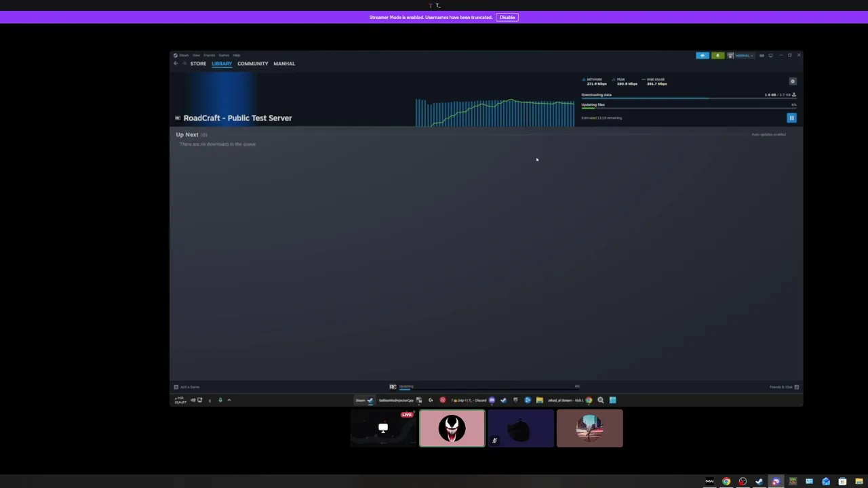Open the red circular app in OS taskbar

743,482
